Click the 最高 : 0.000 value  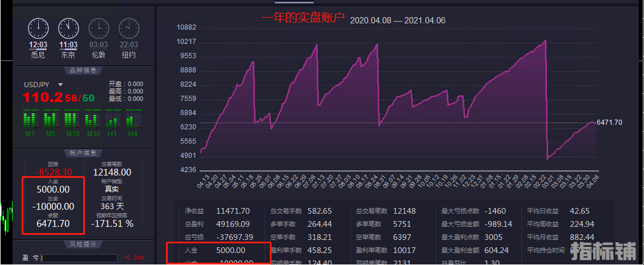point(125,91)
